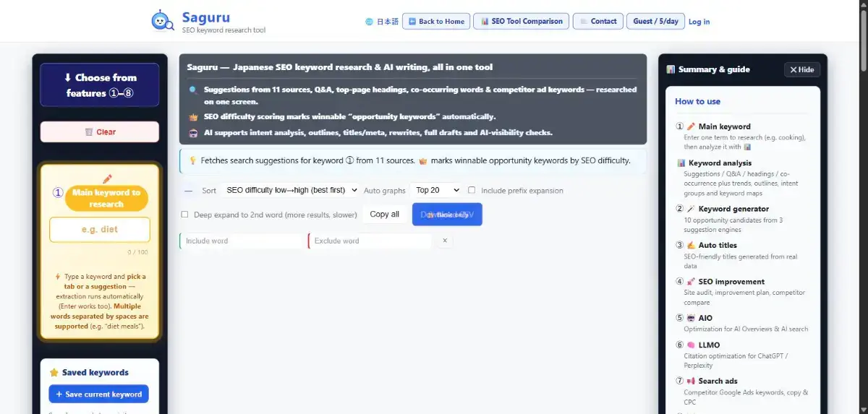Click the How to use heading

tap(697, 102)
